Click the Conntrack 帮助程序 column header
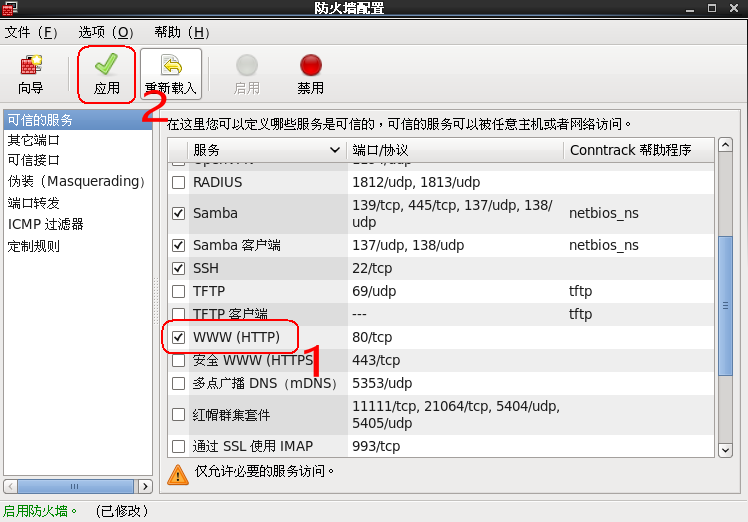This screenshot has height=522, width=748. click(639, 150)
